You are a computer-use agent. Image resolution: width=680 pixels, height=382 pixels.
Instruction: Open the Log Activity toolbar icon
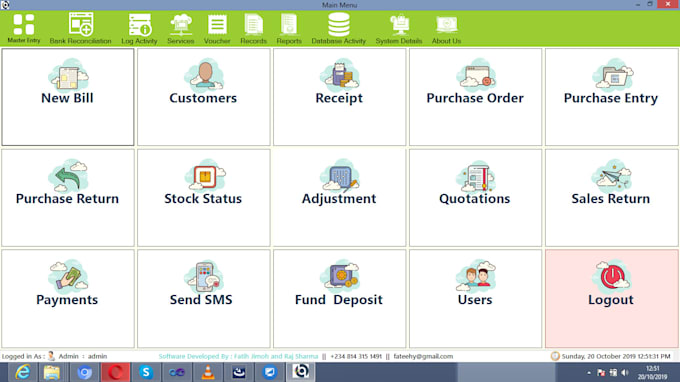pos(139,28)
